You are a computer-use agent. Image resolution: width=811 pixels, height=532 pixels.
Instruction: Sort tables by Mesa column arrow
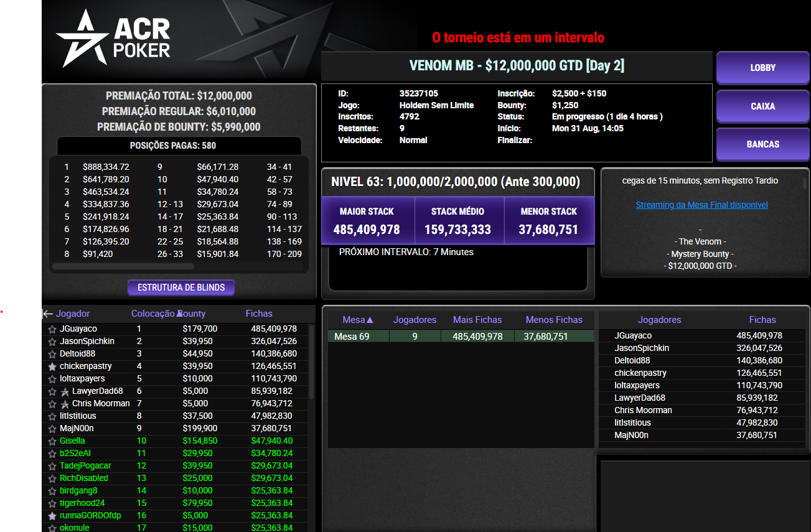pos(370,320)
